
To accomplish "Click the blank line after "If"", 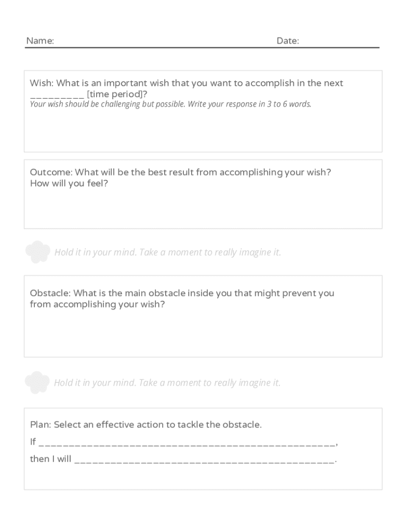I will pos(187,443).
